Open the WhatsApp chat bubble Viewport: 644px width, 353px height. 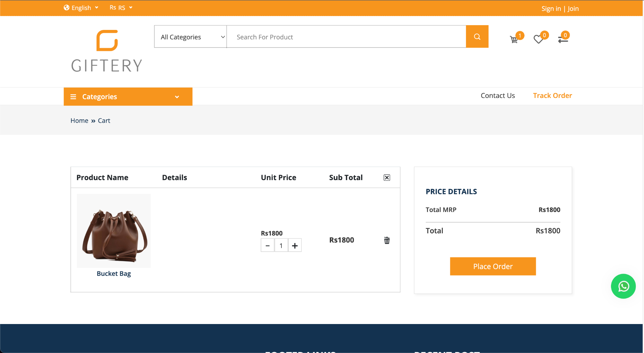623,286
